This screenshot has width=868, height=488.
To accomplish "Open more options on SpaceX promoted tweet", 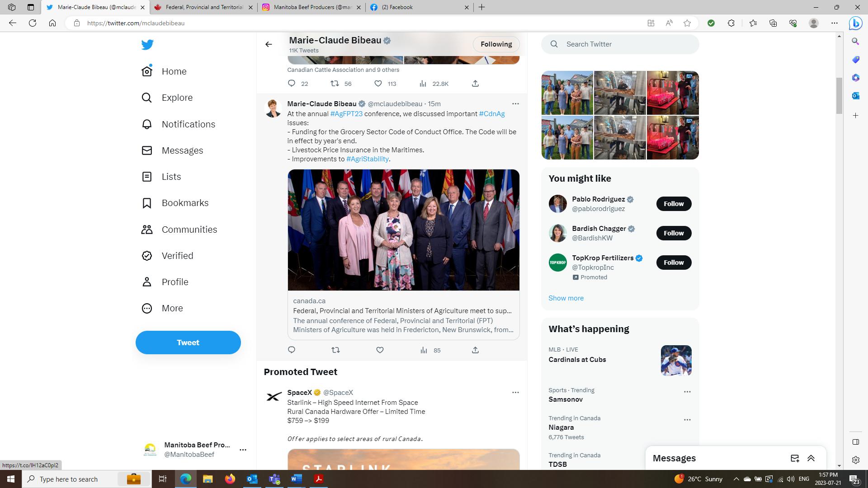I will (515, 392).
